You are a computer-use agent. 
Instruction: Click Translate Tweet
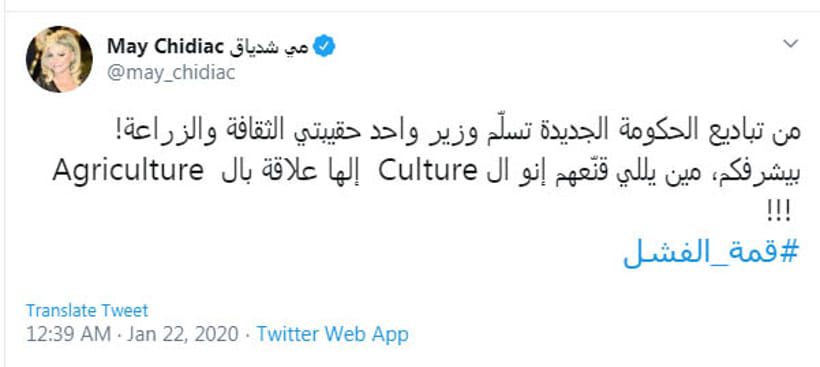coord(87,311)
